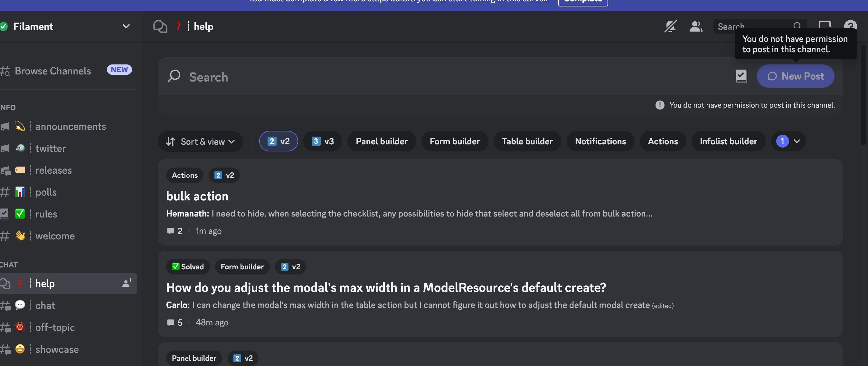
Task: Expand the additional tags chevron
Action: [797, 141]
